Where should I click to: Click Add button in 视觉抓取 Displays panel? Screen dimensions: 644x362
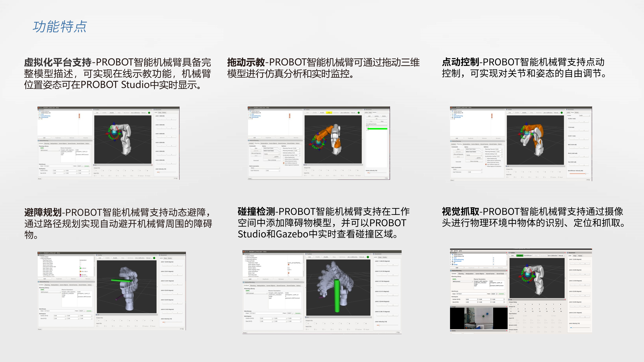click(x=457, y=268)
